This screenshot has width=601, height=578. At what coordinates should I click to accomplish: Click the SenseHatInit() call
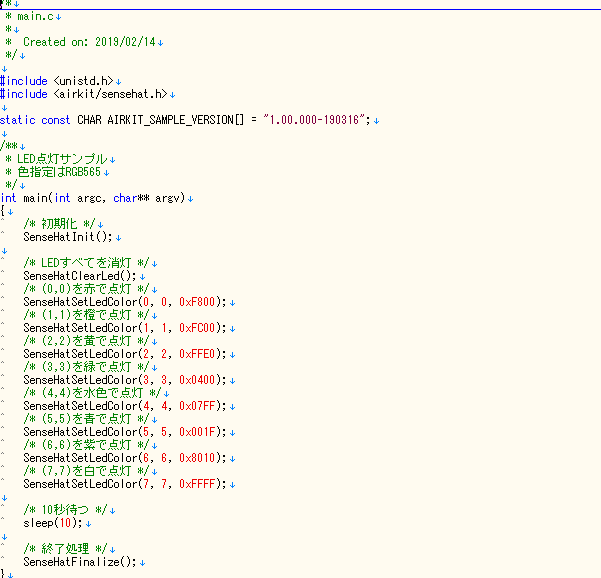70,237
